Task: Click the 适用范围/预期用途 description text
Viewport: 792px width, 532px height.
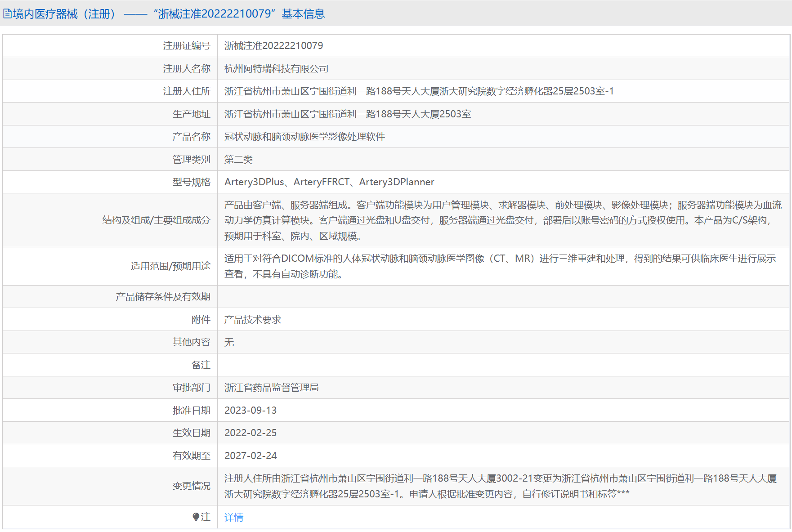Action: pos(500,266)
